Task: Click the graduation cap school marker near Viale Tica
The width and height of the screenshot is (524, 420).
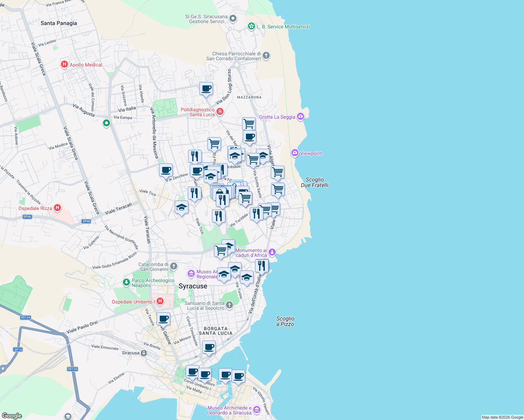Action: point(182,207)
